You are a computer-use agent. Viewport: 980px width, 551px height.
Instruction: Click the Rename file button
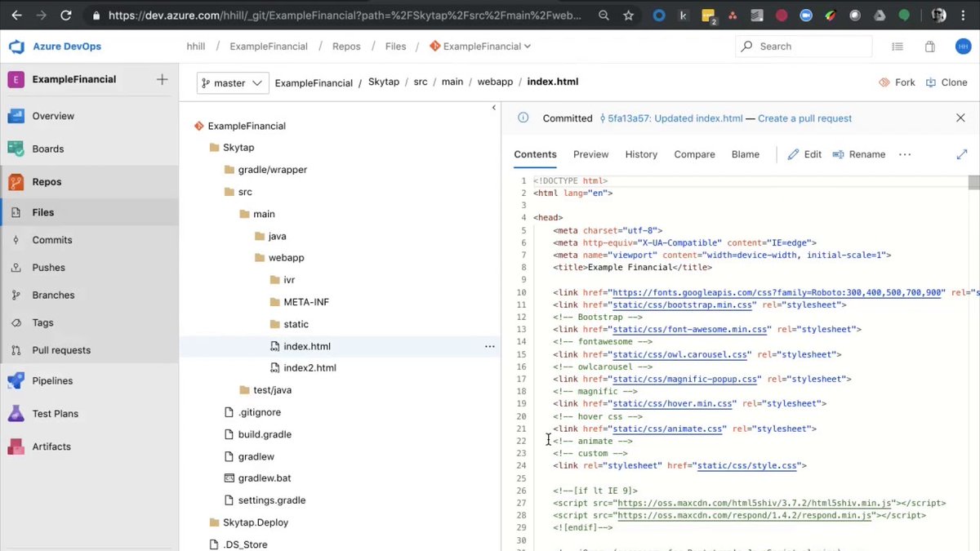coord(858,154)
